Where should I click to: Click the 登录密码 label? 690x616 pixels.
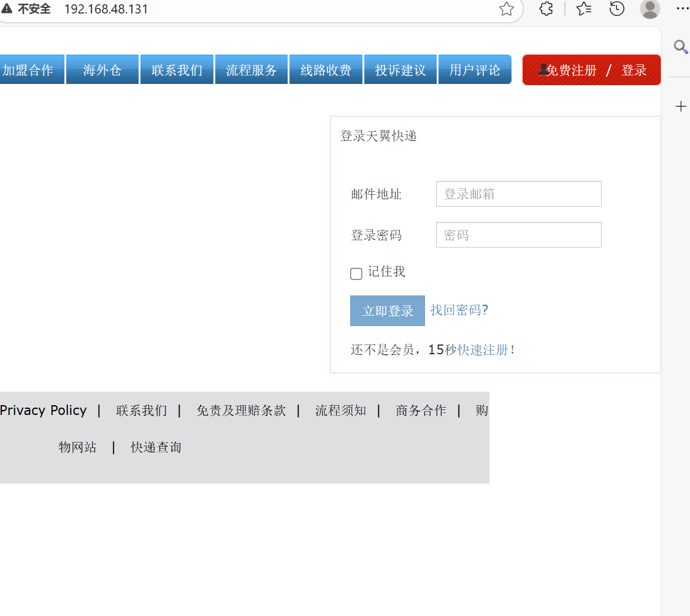(x=376, y=235)
